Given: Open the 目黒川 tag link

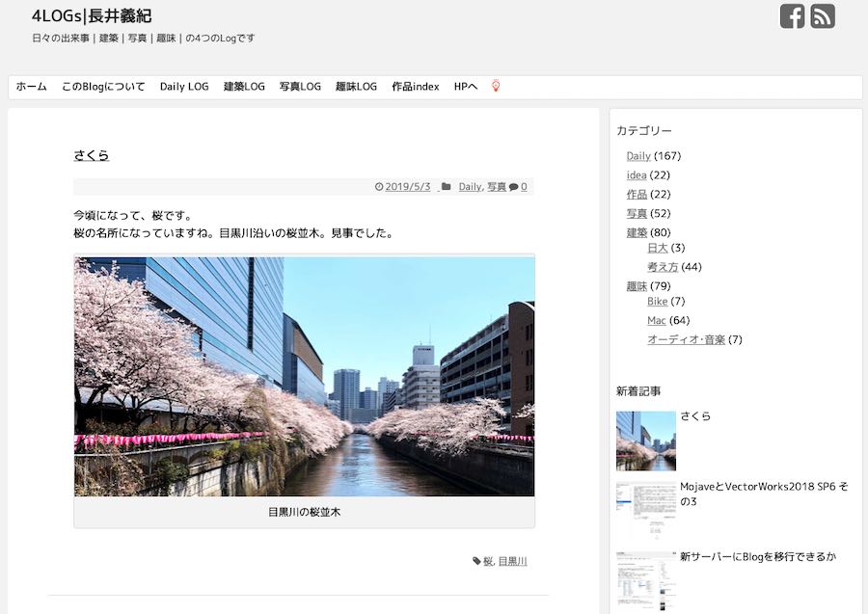Looking at the screenshot, I should coord(513,561).
